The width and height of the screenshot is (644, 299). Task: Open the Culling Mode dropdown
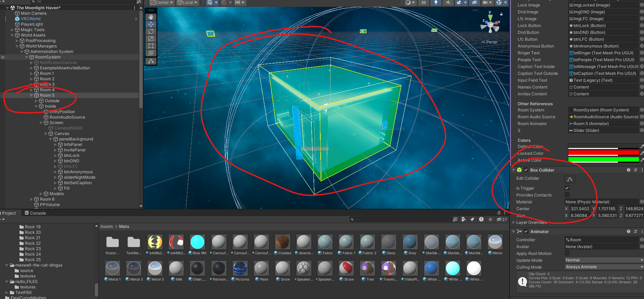pos(604,267)
